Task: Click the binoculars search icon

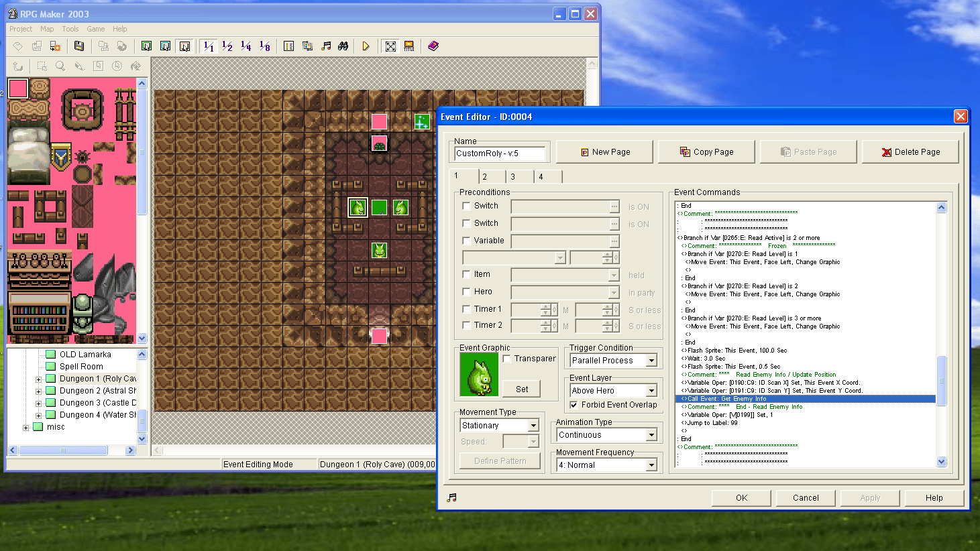Action: coord(343,46)
